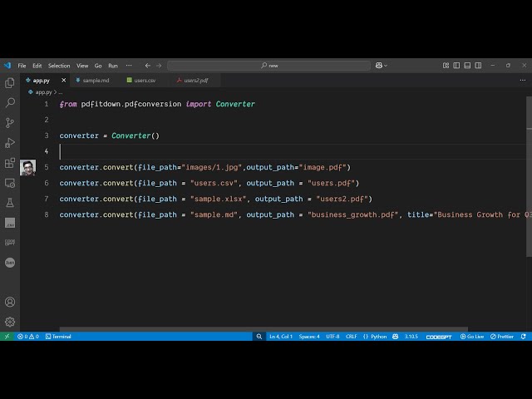Select Python interpreter 3.10.5
The height and width of the screenshot is (399, 532).
pos(411,336)
